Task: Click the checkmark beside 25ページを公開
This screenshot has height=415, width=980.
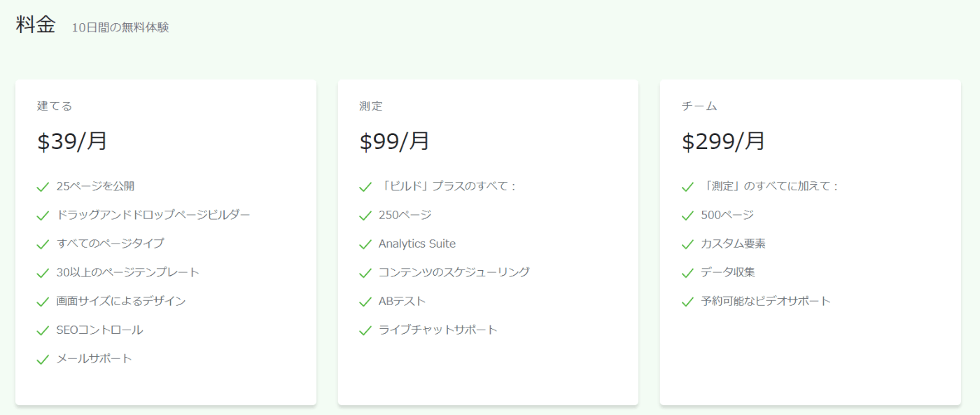Action: pos(43,187)
